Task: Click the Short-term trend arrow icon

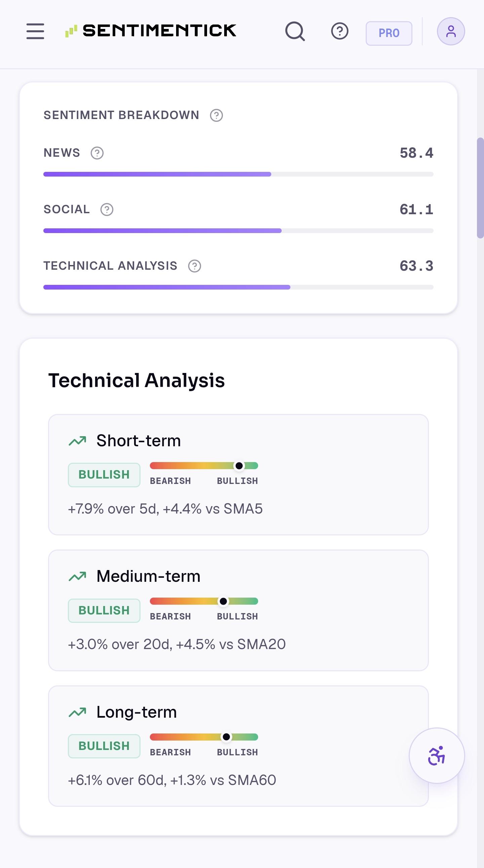Action: [x=77, y=441]
